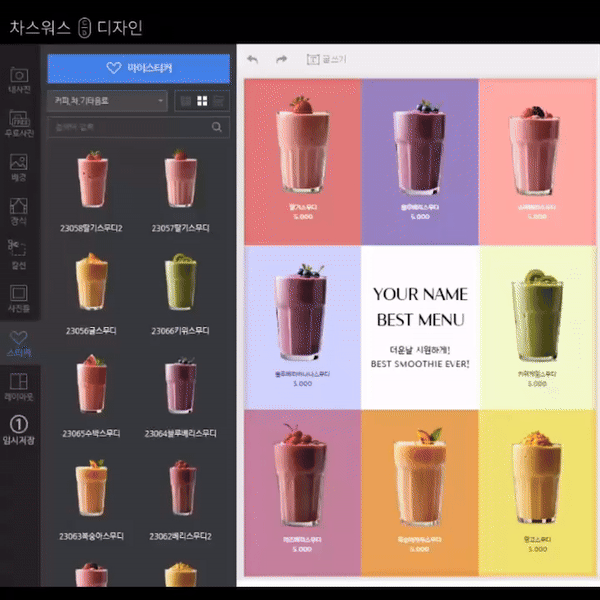Select sticker 23064블루베리스무디
This screenshot has height=600, width=600.
tap(180, 396)
